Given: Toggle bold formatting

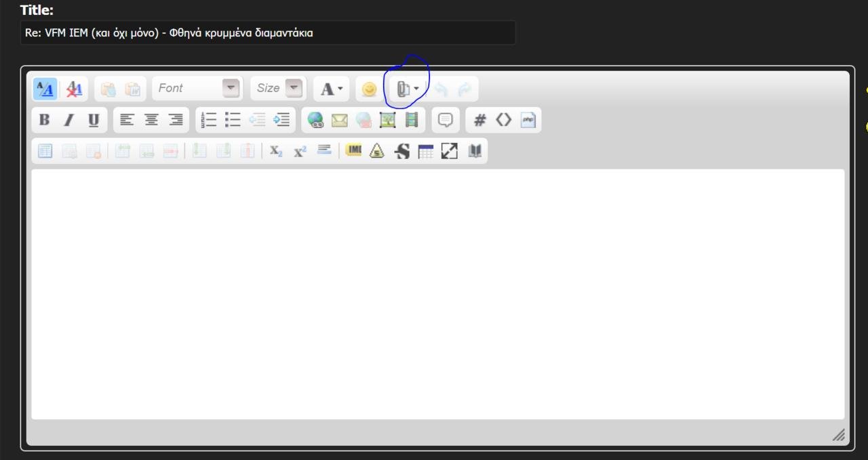Looking at the screenshot, I should click(x=45, y=120).
